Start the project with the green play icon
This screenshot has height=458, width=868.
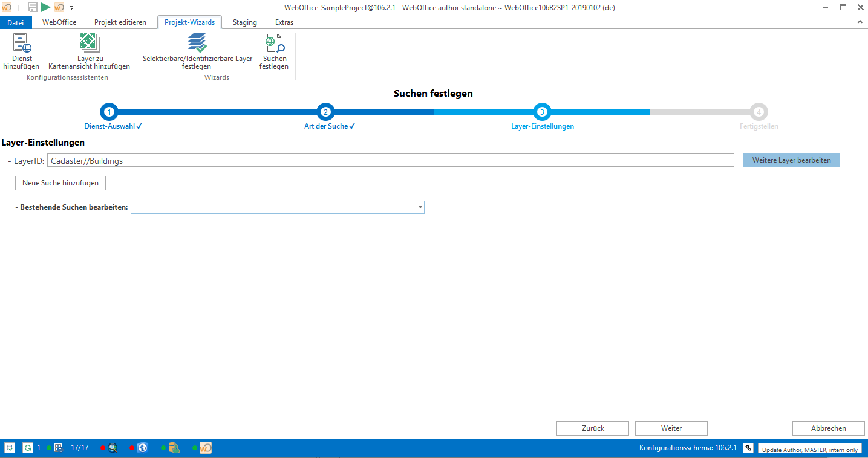pyautogui.click(x=45, y=7)
